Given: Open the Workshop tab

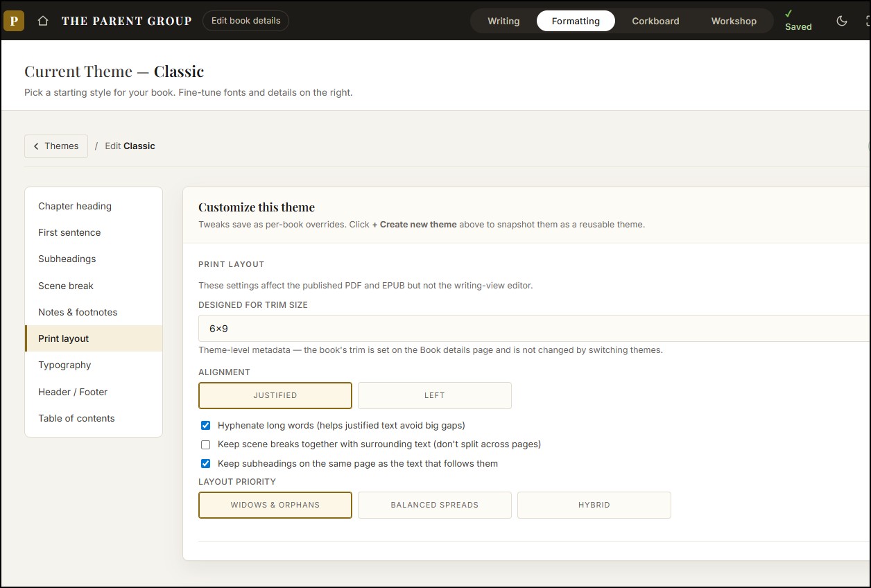Looking at the screenshot, I should pos(734,21).
